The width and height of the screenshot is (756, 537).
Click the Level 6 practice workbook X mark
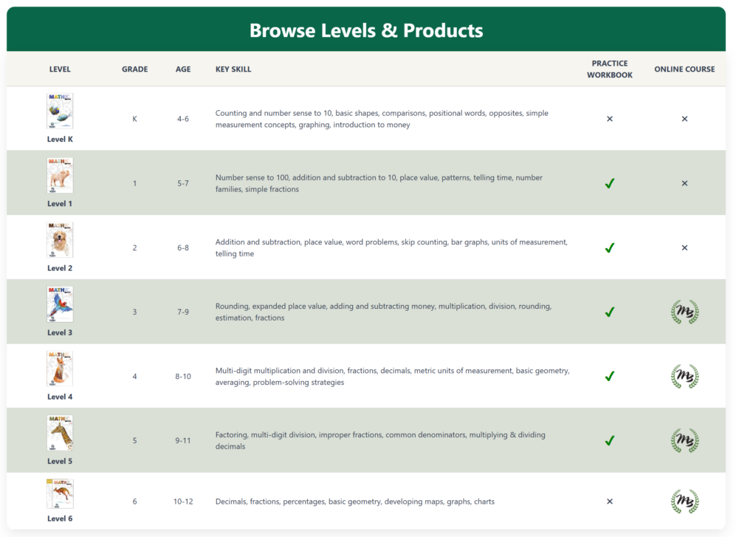click(x=610, y=502)
